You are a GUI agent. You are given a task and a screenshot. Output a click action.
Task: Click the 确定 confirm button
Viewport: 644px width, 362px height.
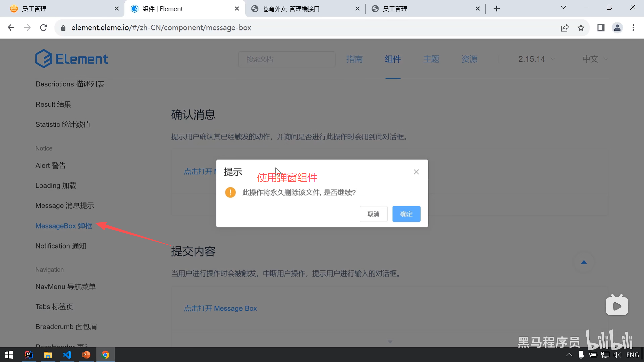coord(406,214)
